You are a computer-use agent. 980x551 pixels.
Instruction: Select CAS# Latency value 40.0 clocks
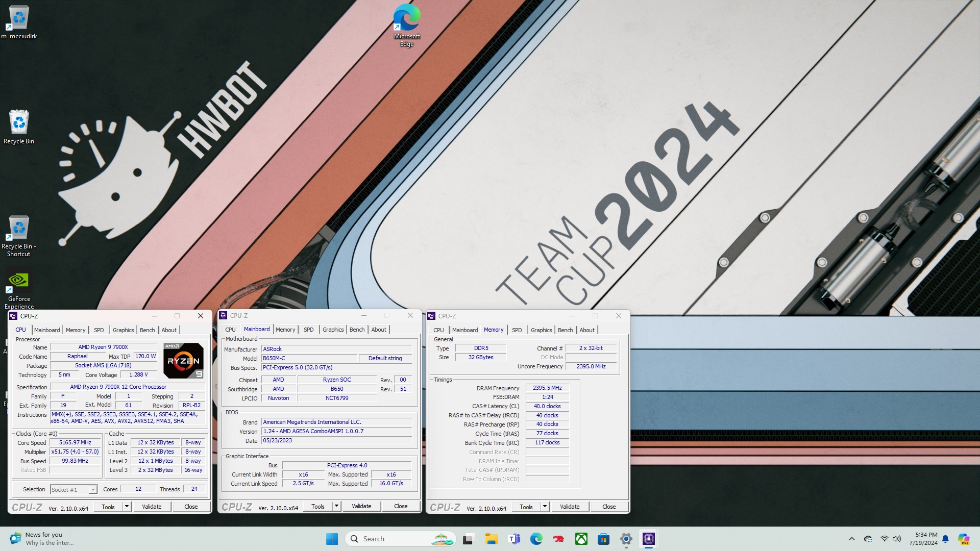click(547, 406)
